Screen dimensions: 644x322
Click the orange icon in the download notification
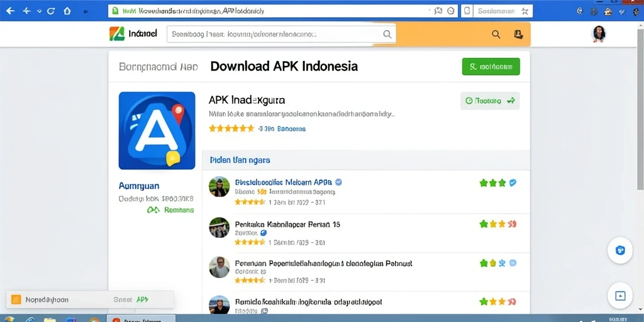point(16,299)
